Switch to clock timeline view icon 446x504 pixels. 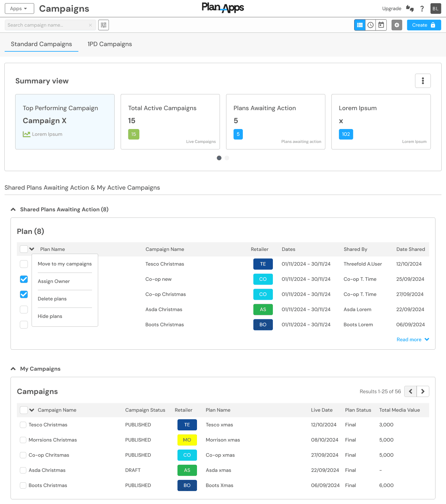tap(370, 25)
